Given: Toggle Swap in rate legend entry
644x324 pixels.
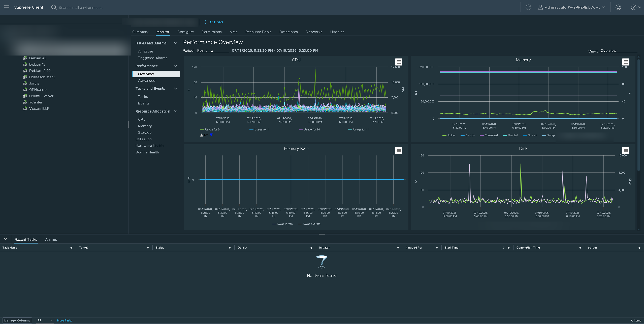Looking at the screenshot, I should [x=282, y=224].
